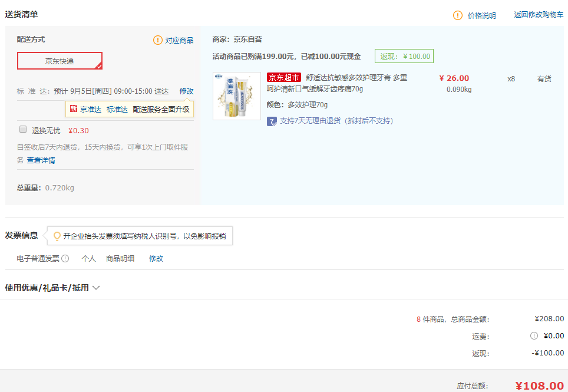Click the 使用优惠/礼品卡/抵用 heading
Image resolution: width=568 pixels, height=392 pixels.
pos(47,288)
